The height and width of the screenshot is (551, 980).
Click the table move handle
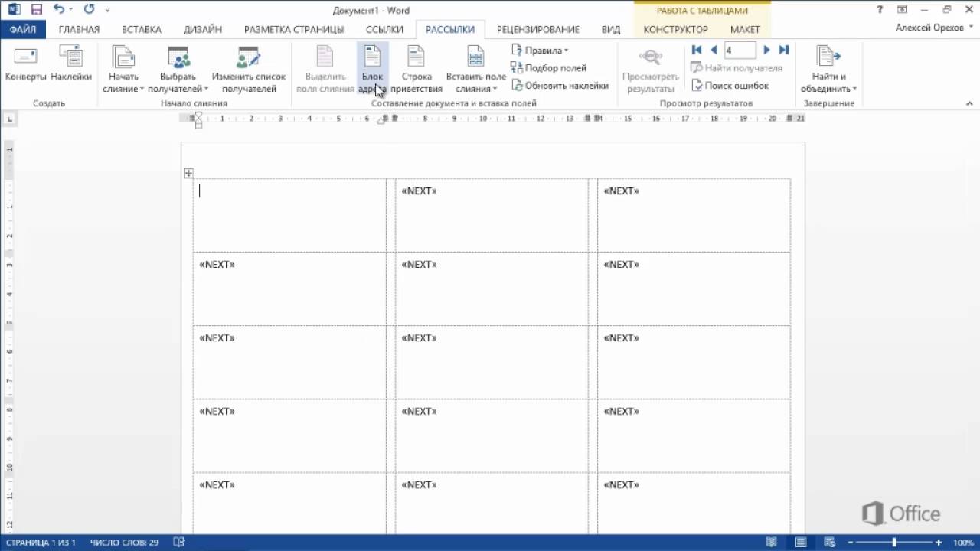[x=188, y=174]
